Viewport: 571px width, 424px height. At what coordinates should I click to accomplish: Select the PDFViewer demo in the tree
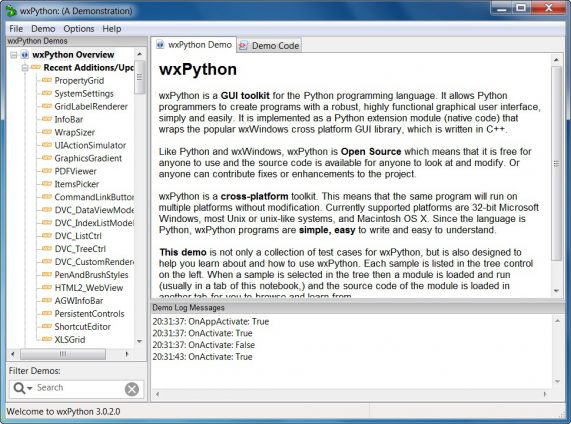75,171
